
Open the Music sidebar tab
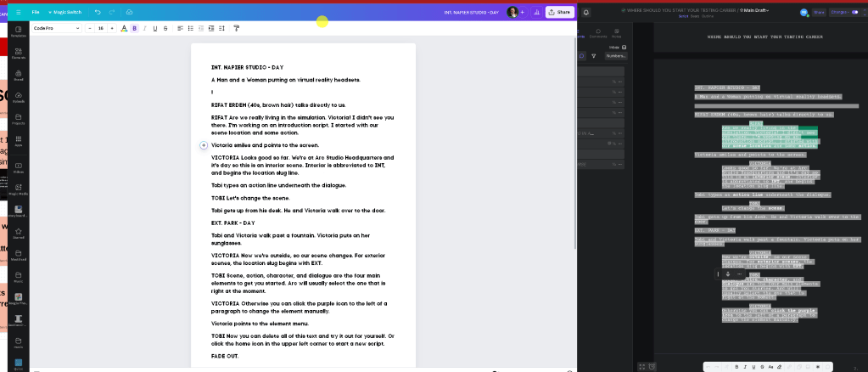tap(19, 277)
